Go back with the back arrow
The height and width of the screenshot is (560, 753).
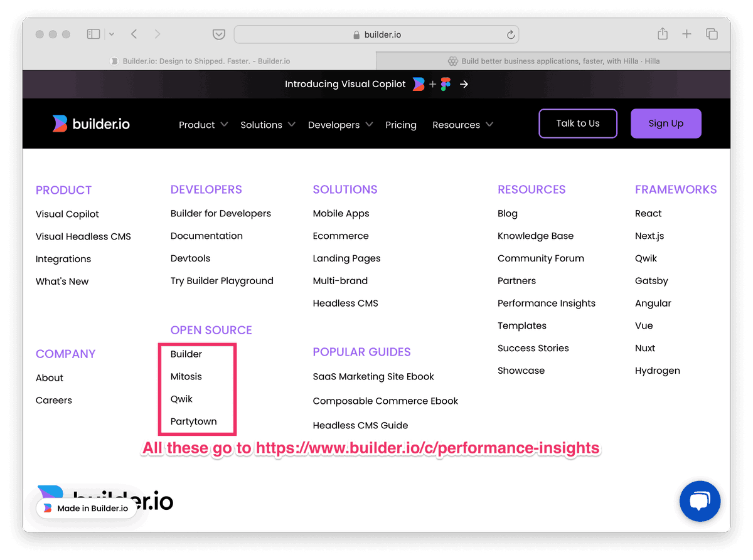tap(134, 34)
